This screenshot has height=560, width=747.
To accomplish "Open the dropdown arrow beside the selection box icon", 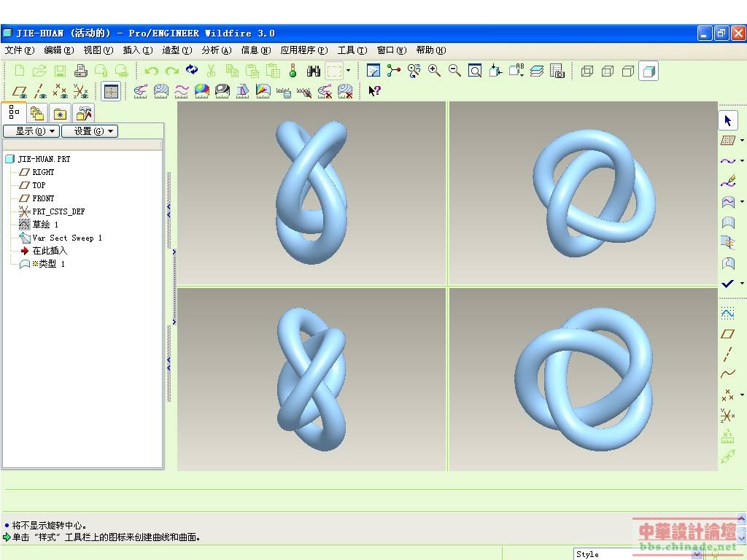I will click(x=348, y=71).
